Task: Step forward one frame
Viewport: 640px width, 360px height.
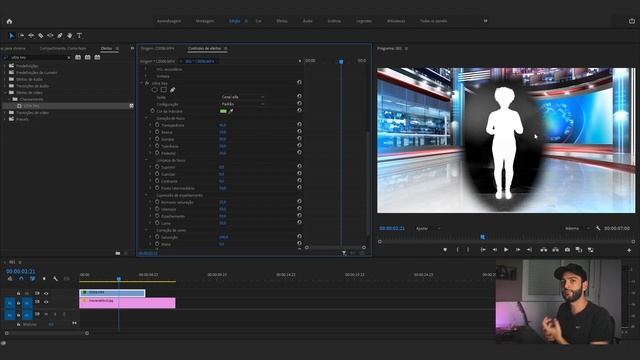Action: pos(518,250)
